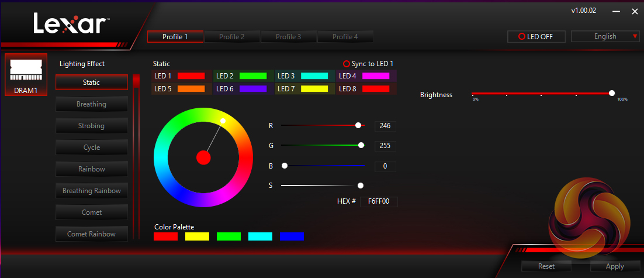Screen dimensions: 644x278
Task: Click the Brightness label
Action: 436,95
